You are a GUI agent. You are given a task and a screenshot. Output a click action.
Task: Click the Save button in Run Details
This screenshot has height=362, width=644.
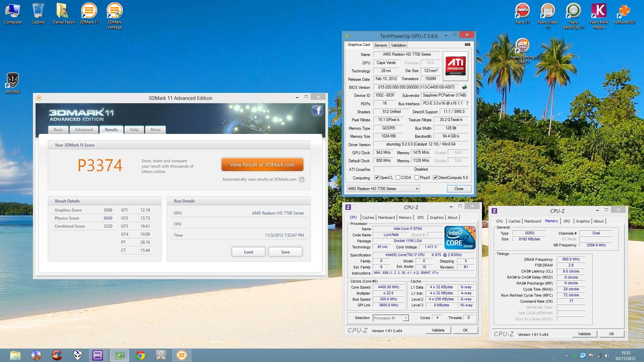click(x=285, y=252)
